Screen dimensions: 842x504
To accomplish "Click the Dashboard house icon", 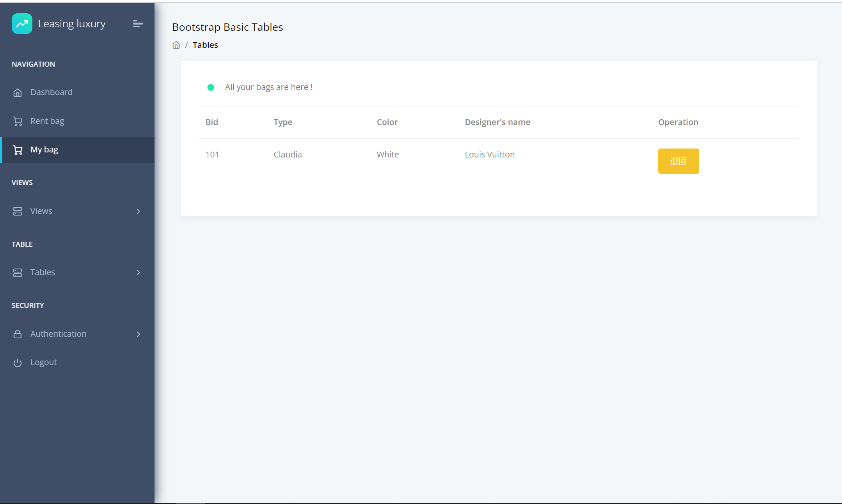I will click(18, 93).
